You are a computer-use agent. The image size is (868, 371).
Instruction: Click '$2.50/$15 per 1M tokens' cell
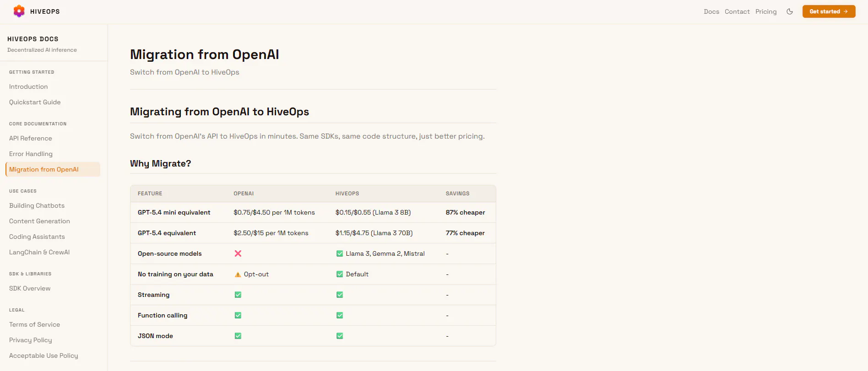click(271, 233)
